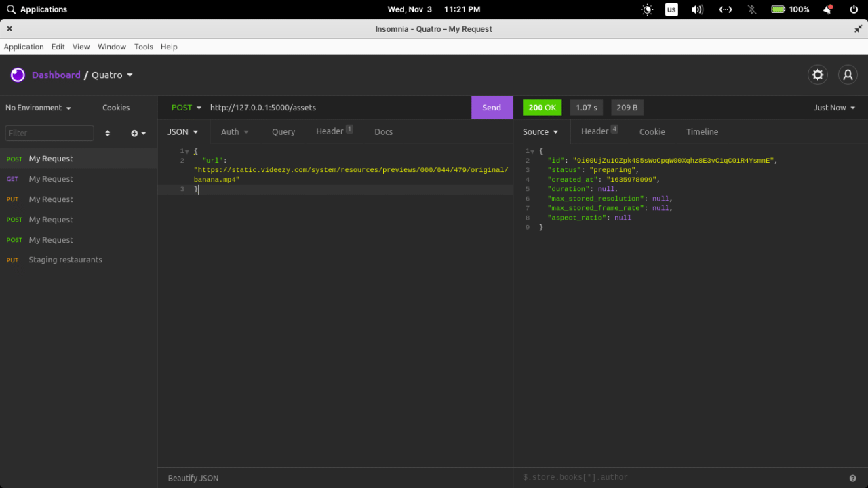Select the PUT My Request

[79, 199]
